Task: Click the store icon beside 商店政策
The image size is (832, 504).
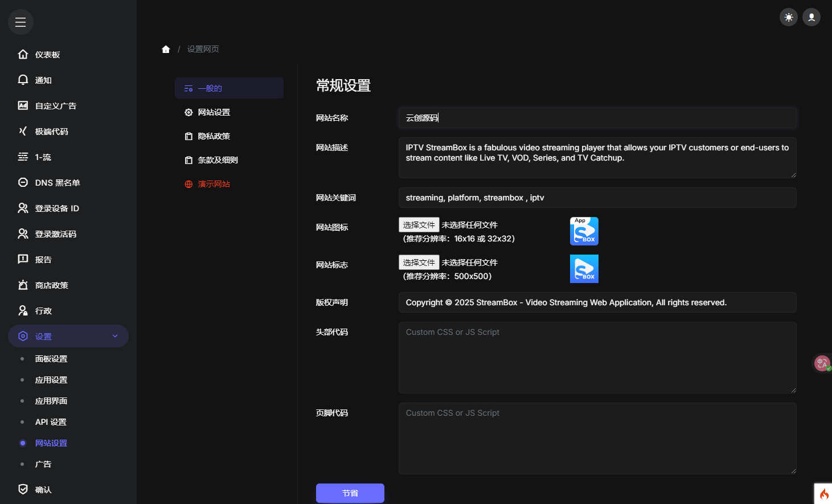Action: [23, 285]
